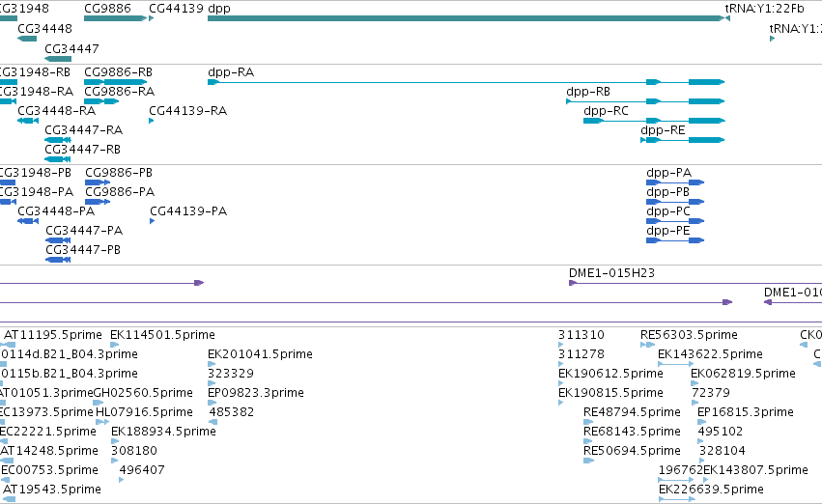Click the RE50694.5prime EST label
Image resolution: width=822 pixels, height=504 pixels.
coord(633,451)
